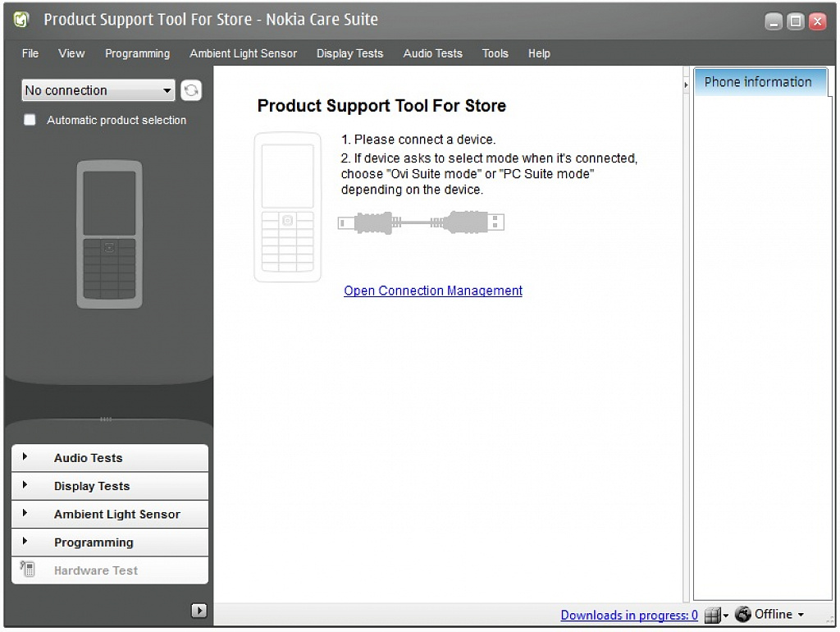This screenshot has width=840, height=632.
Task: Open the Ambient Light Sensor menu
Action: click(x=243, y=53)
